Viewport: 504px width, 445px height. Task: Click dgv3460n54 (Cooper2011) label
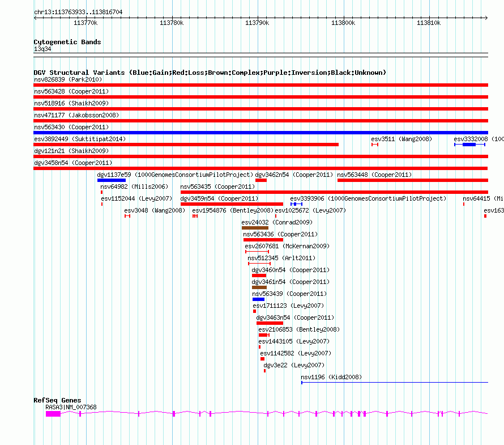tap(291, 270)
